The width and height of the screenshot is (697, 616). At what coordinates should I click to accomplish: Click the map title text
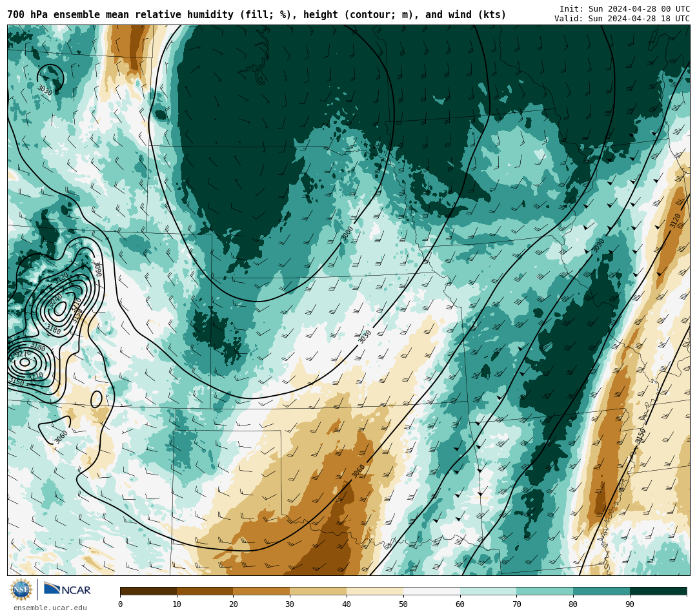(256, 15)
